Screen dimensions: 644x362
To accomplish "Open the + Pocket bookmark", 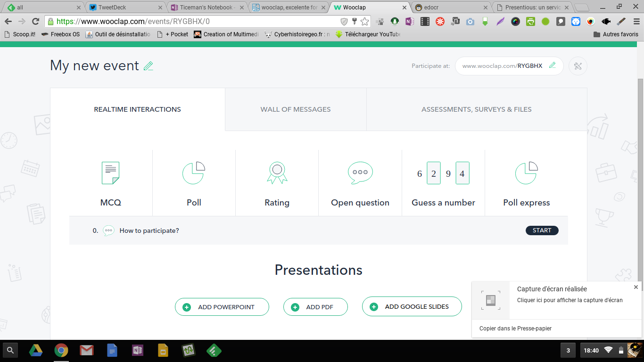I will (x=173, y=34).
